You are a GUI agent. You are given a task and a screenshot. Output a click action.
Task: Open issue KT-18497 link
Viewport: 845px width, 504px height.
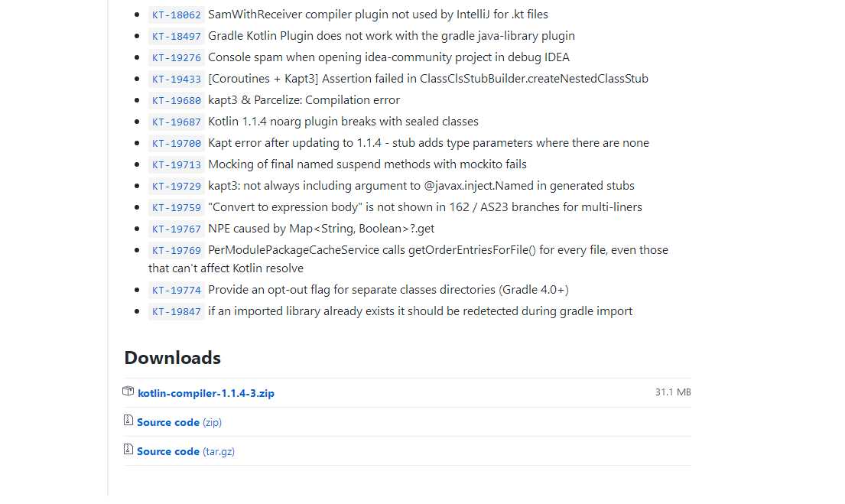[176, 36]
